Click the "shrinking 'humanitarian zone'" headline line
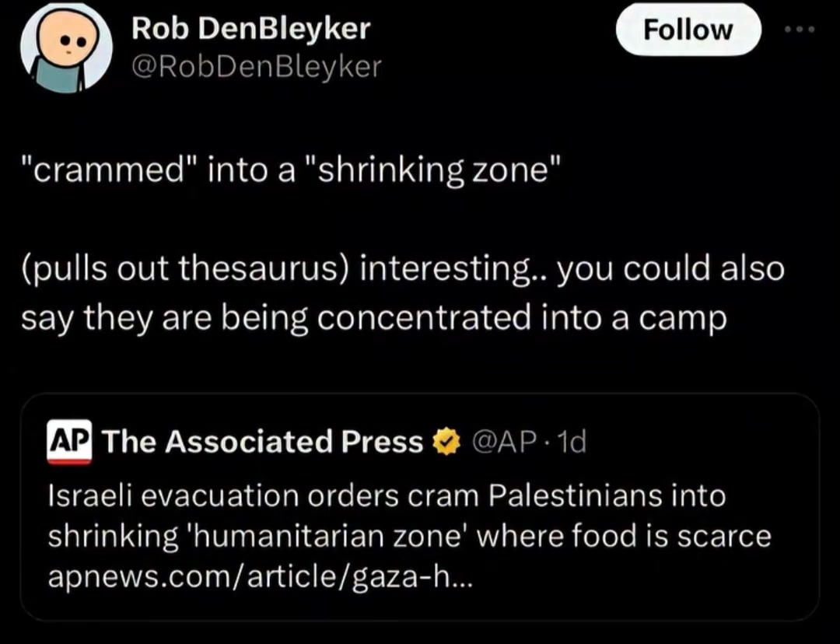 coord(409,537)
